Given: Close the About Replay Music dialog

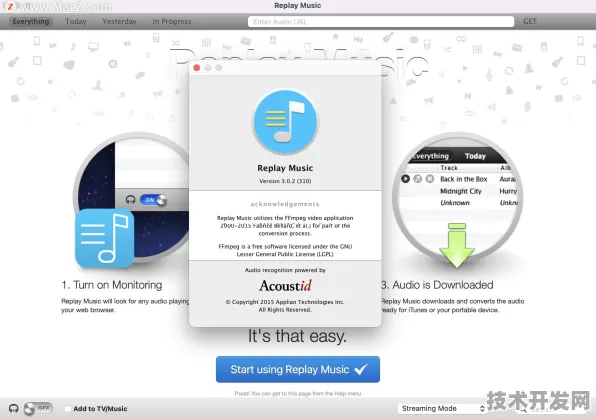Looking at the screenshot, I should click(x=197, y=68).
